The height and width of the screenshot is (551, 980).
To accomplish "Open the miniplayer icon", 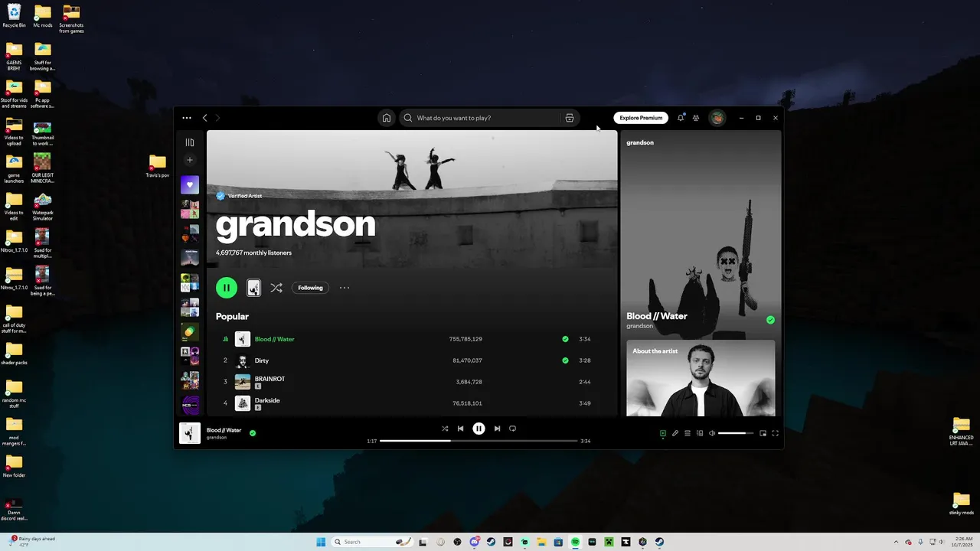I will 763,433.
